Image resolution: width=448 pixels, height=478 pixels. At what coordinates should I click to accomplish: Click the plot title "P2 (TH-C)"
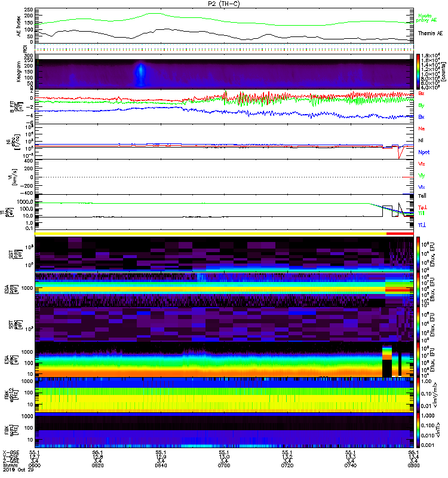pyautogui.click(x=223, y=4)
